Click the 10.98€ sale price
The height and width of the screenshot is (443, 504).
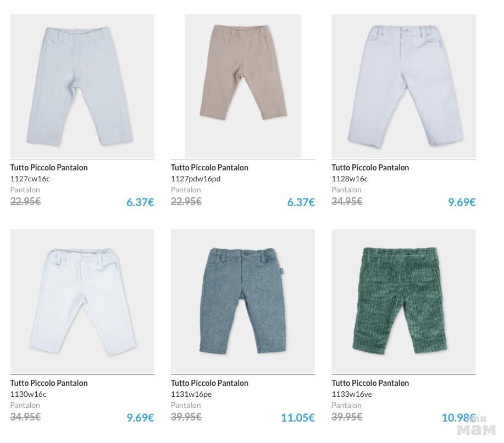(x=458, y=418)
